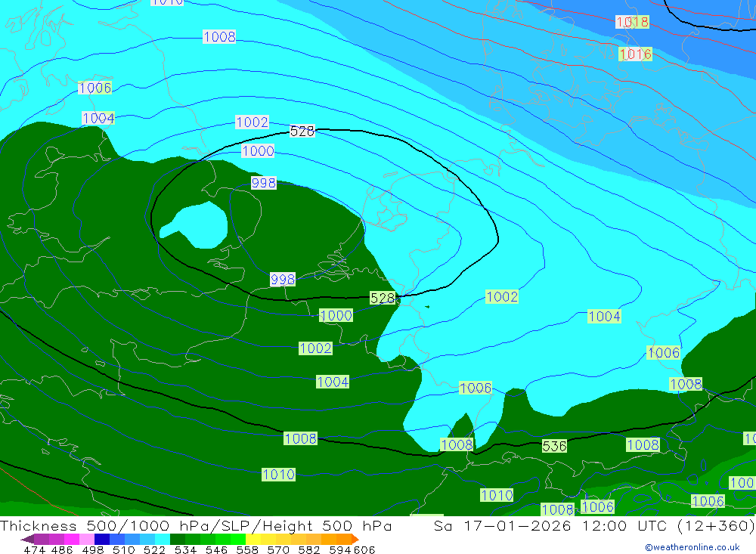Click the darkest green legend swatch
Image resolution: width=756 pixels, height=554 pixels.
(x=178, y=539)
